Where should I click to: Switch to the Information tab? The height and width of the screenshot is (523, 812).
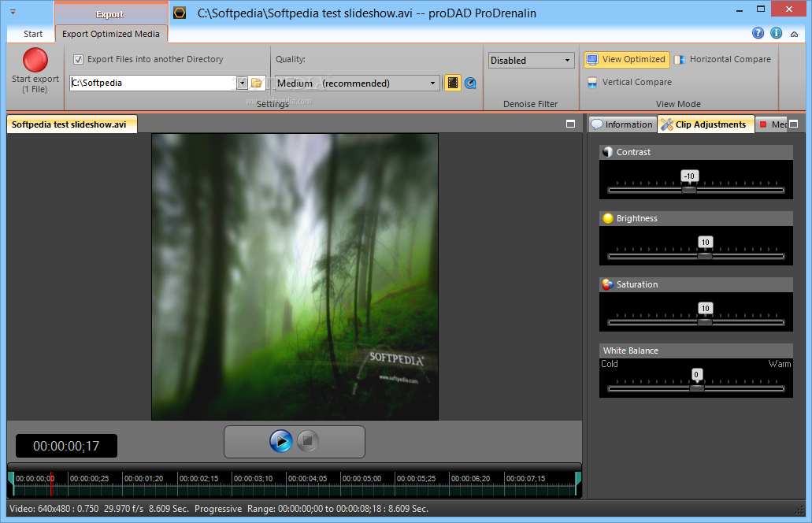pyautogui.click(x=622, y=124)
